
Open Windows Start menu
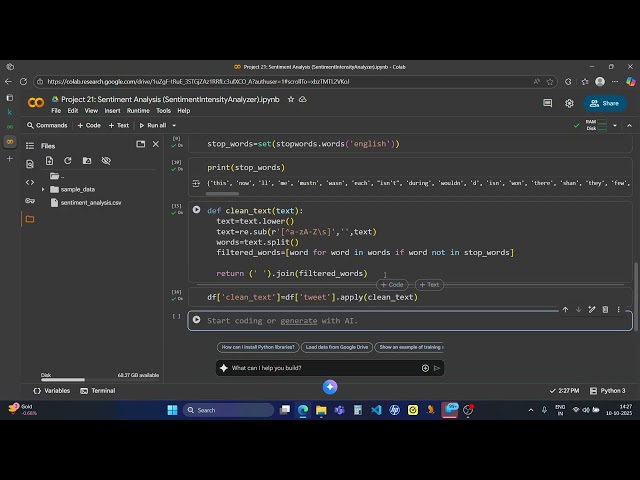pos(172,410)
